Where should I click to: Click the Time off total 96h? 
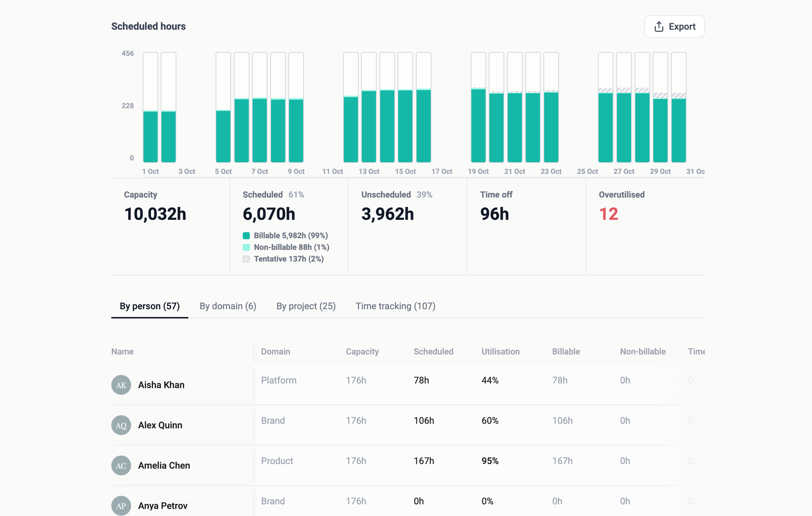tap(494, 214)
